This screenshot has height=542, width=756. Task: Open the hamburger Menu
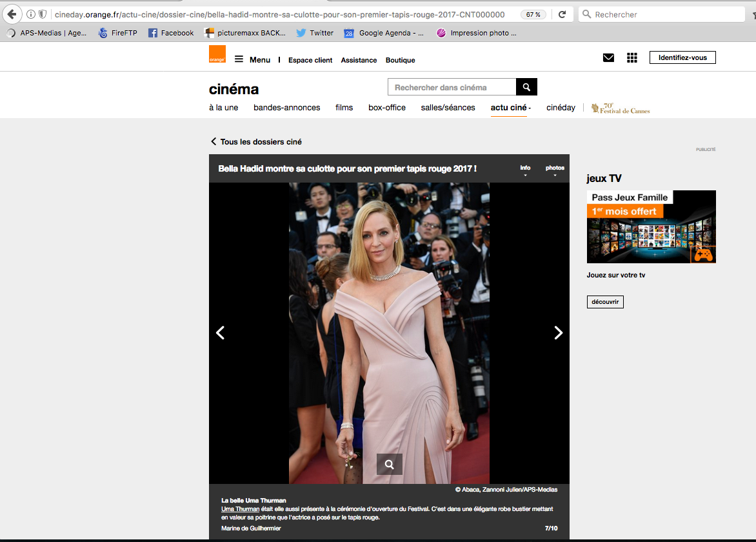(252, 59)
